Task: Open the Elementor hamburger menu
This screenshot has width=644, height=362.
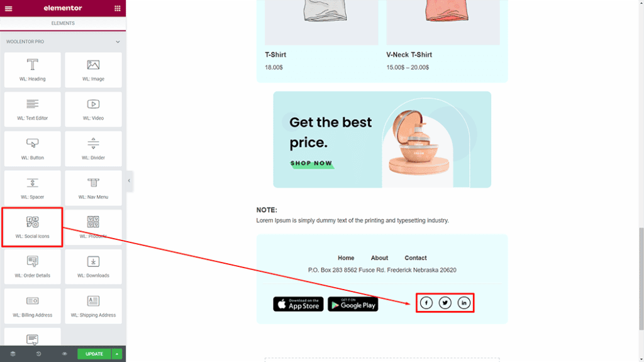Action: pos(8,8)
